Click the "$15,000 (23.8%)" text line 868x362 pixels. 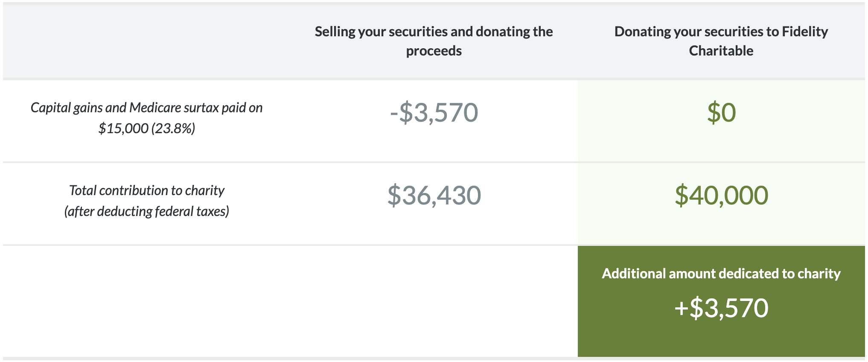point(146,128)
